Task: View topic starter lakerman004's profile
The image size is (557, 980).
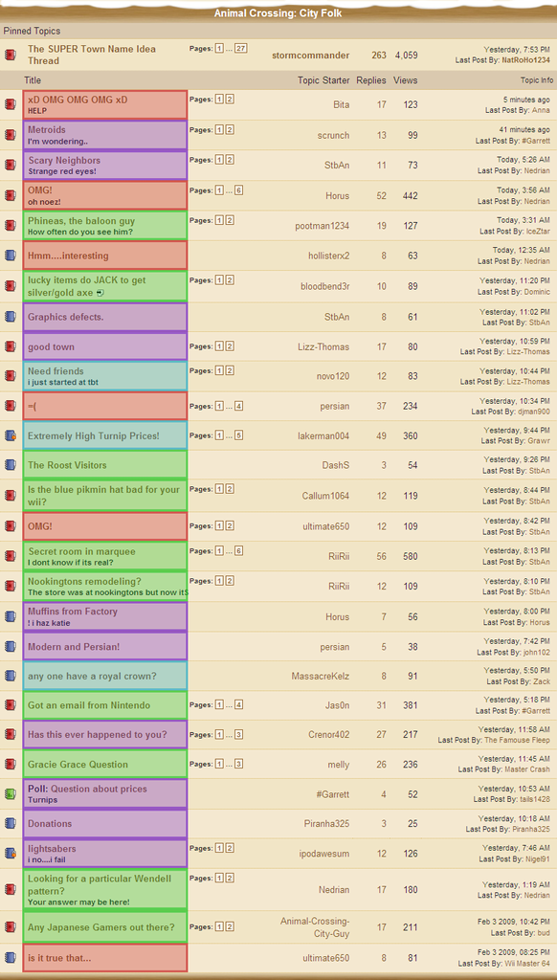Action: tap(323, 435)
